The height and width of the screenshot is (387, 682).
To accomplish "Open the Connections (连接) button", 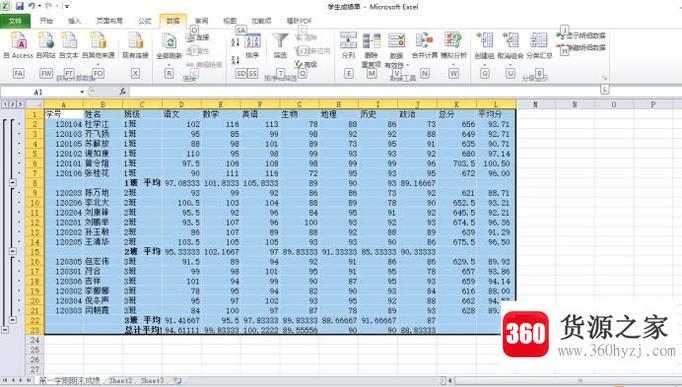I will coord(198,37).
